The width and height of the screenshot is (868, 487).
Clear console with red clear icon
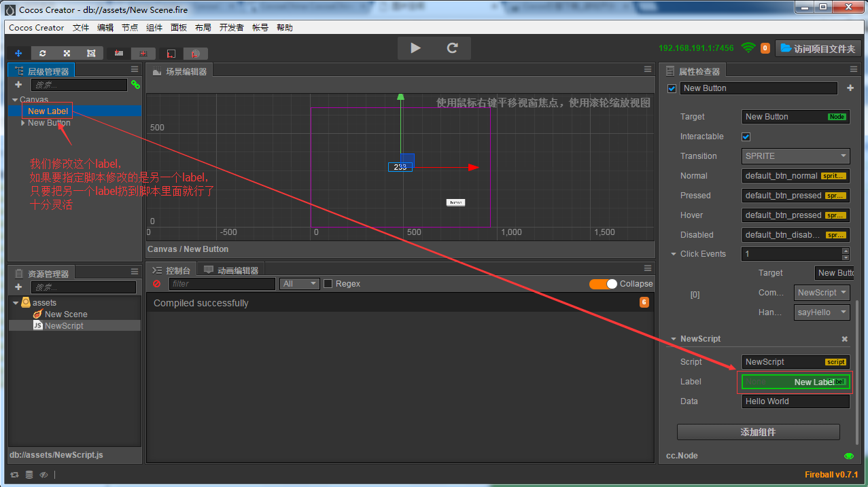point(157,284)
